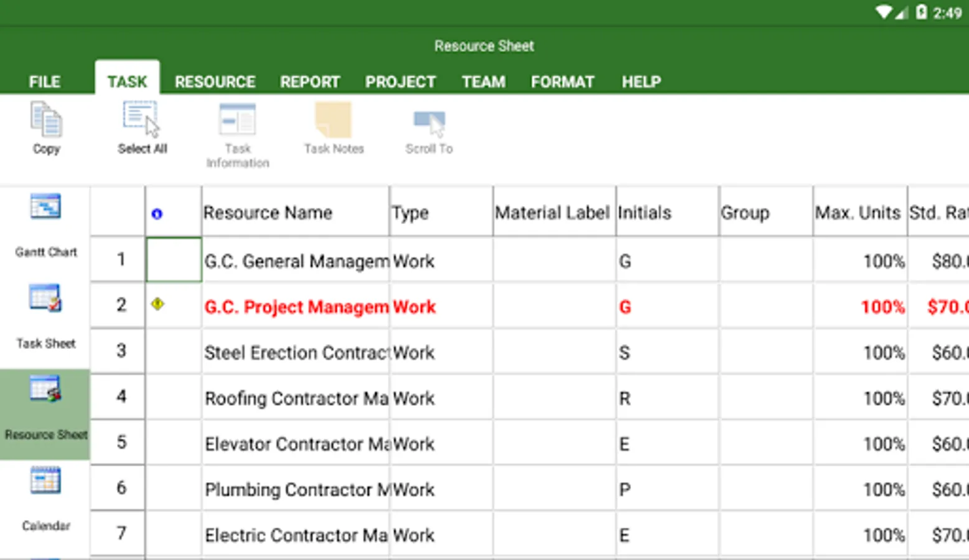This screenshot has width=969, height=560.
Task: Click the Select All icon
Action: pos(141,119)
